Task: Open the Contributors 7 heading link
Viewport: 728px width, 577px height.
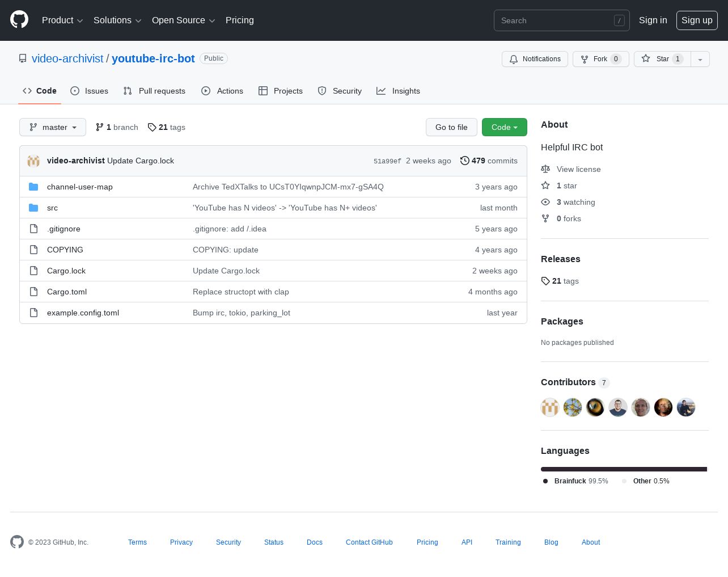Action: pyautogui.click(x=575, y=382)
